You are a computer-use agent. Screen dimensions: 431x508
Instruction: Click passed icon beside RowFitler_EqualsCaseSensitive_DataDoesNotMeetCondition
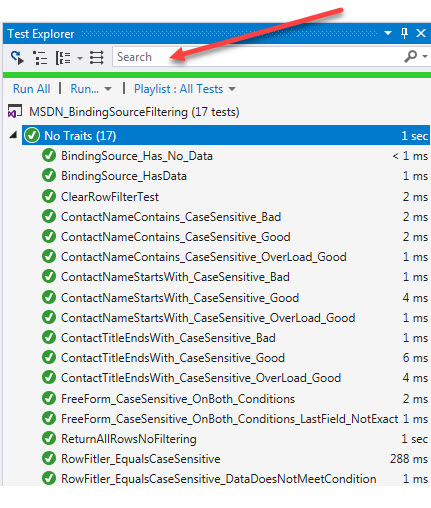(x=49, y=478)
